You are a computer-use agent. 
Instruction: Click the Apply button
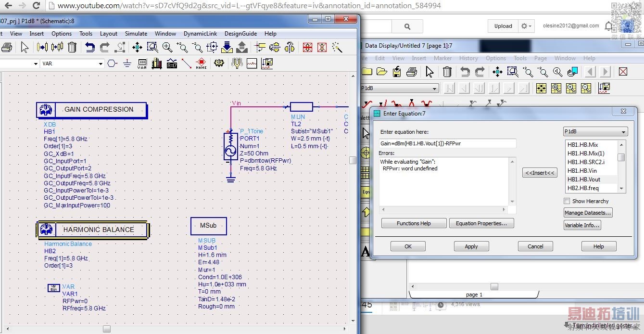tap(471, 246)
